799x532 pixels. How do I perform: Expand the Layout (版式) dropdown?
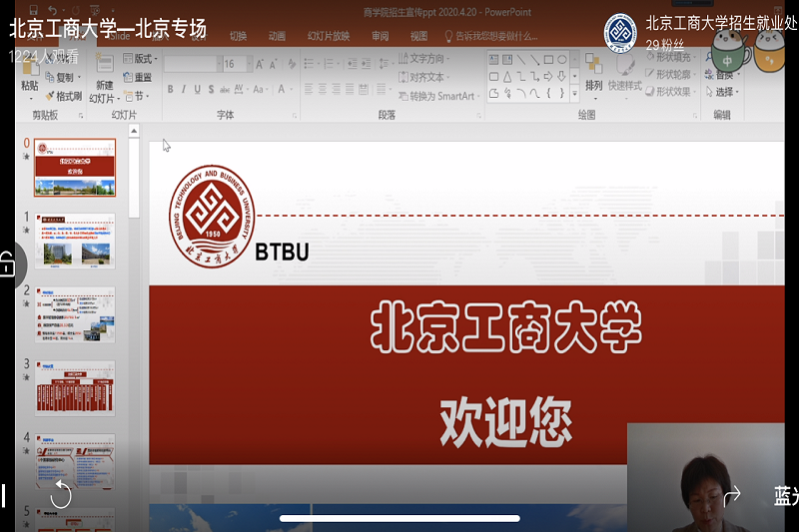point(142,59)
